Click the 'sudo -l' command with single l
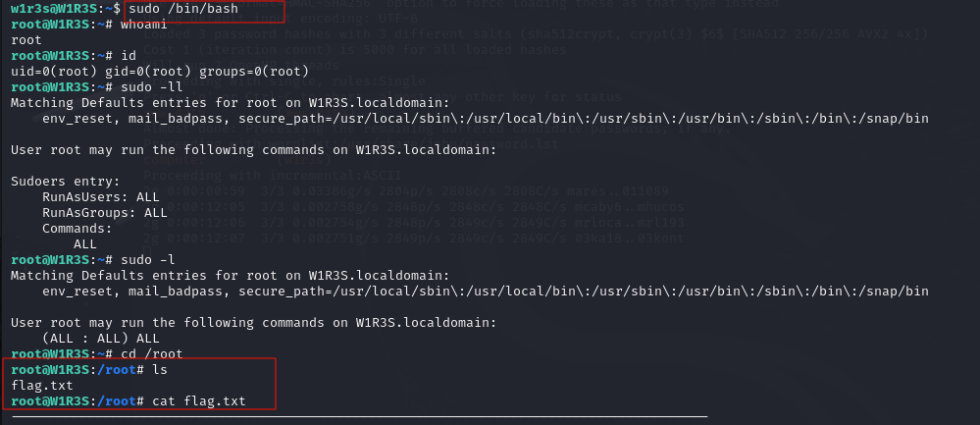 pos(148,259)
